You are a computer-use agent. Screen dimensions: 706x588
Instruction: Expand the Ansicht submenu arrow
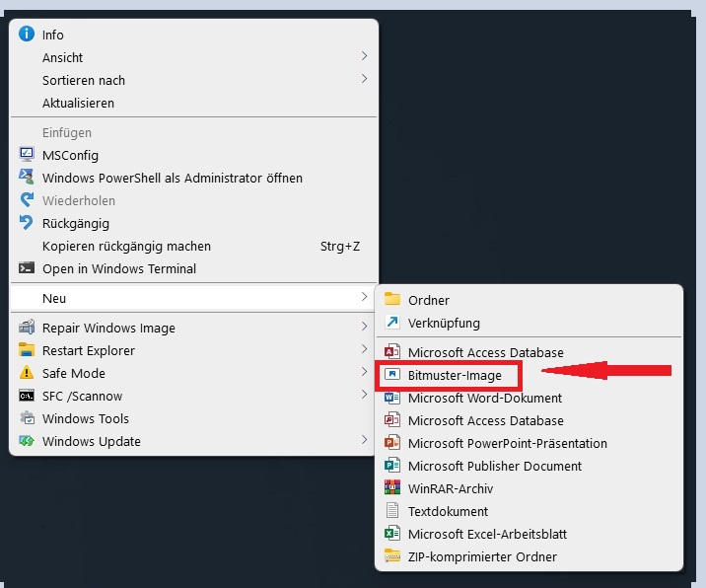click(x=364, y=56)
